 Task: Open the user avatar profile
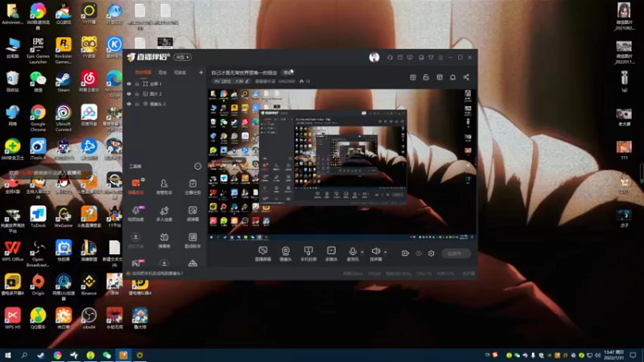tap(374, 57)
